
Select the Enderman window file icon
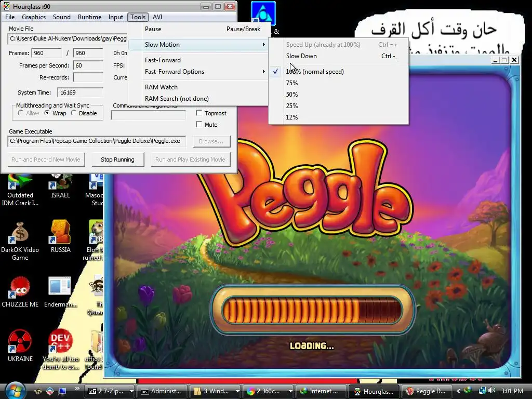(x=60, y=286)
